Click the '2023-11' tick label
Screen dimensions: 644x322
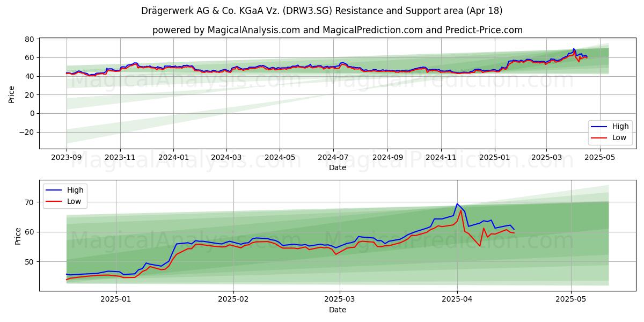[120, 158]
